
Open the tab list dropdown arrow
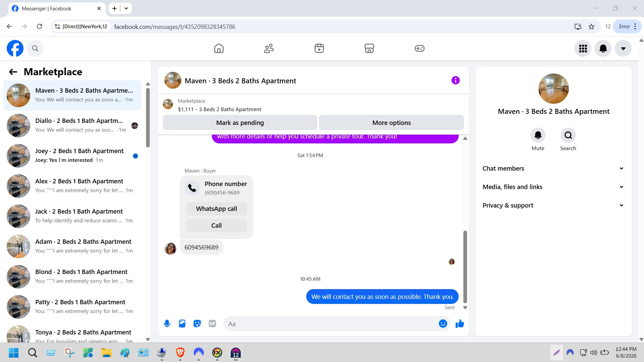pyautogui.click(x=126, y=8)
